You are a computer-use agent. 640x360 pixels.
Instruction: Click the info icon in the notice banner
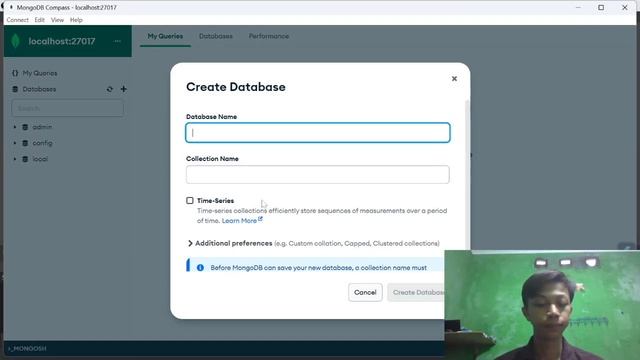click(200, 268)
